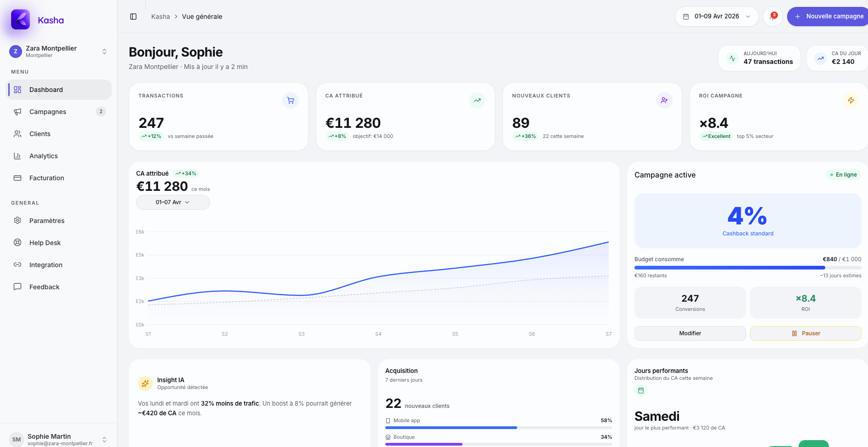The width and height of the screenshot is (868, 447).
Task: Open the 01–09 Avr 2026 date picker
Action: pyautogui.click(x=716, y=17)
